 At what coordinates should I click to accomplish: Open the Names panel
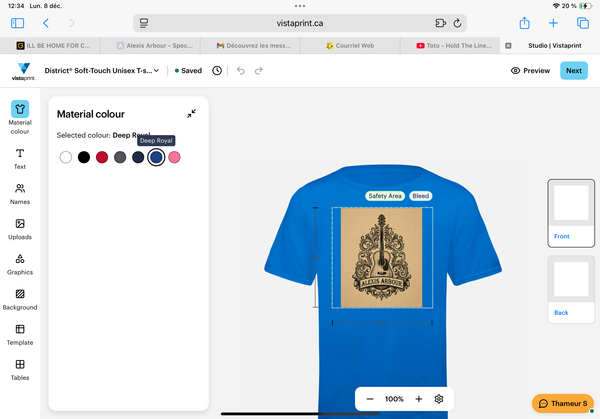click(19, 193)
